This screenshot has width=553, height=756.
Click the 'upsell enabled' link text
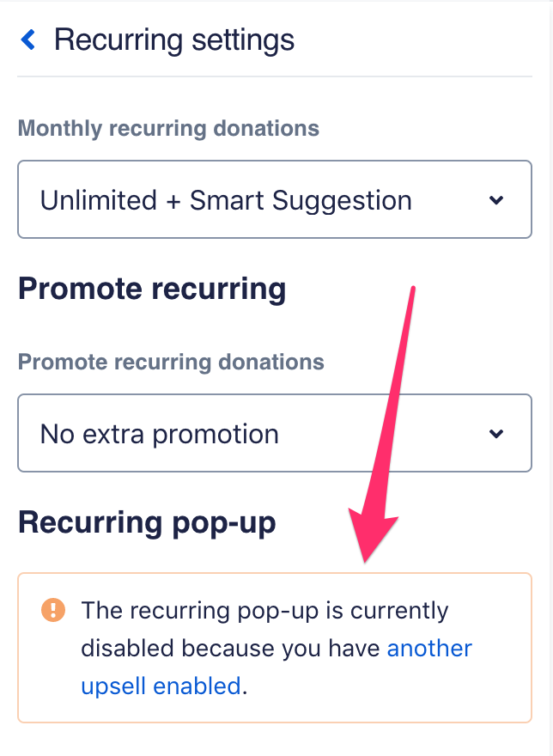161,686
